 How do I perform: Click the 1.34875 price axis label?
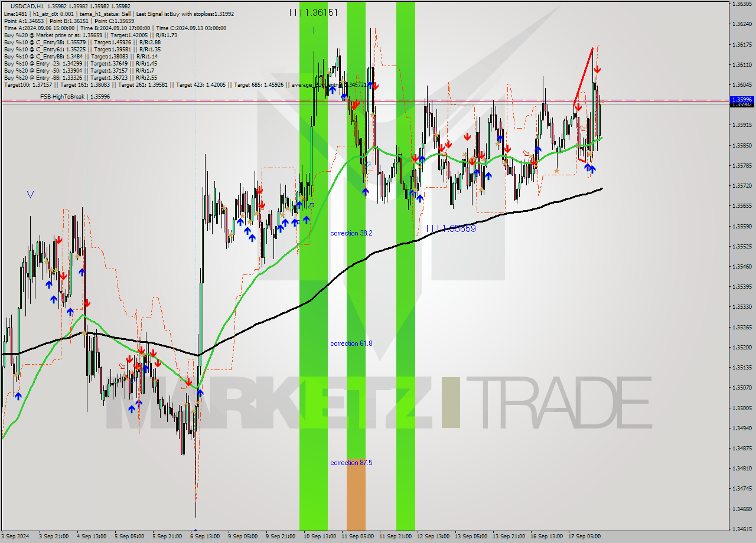point(742,448)
